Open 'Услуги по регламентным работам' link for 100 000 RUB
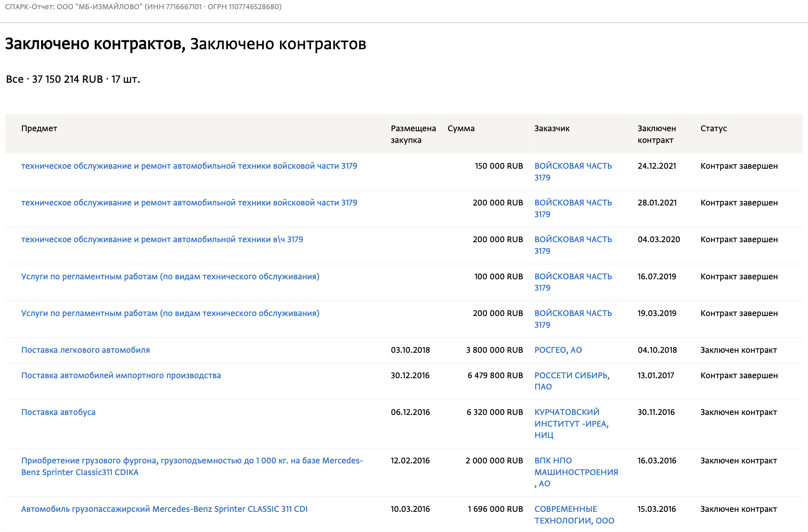808x532 pixels. tap(170, 276)
